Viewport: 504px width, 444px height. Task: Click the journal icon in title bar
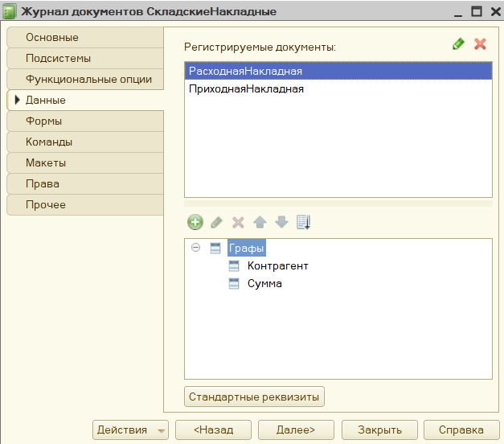coord(9,11)
